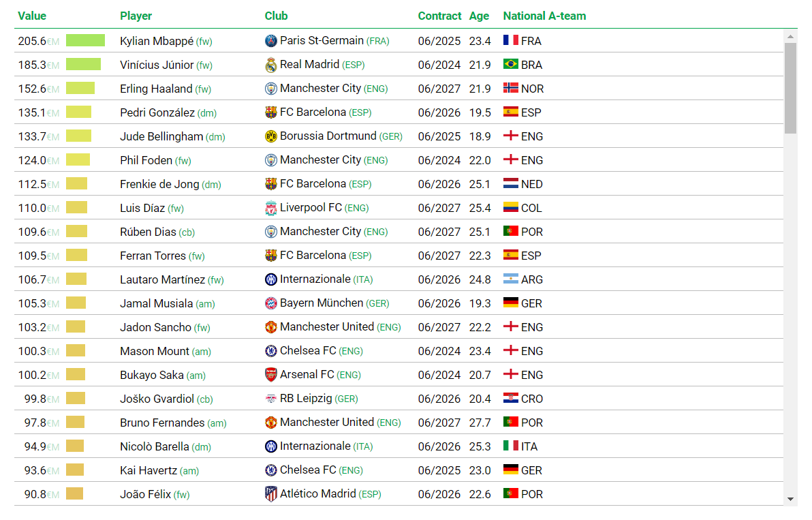
Task: Click the RB Leipzig club crest
Action: point(271,399)
